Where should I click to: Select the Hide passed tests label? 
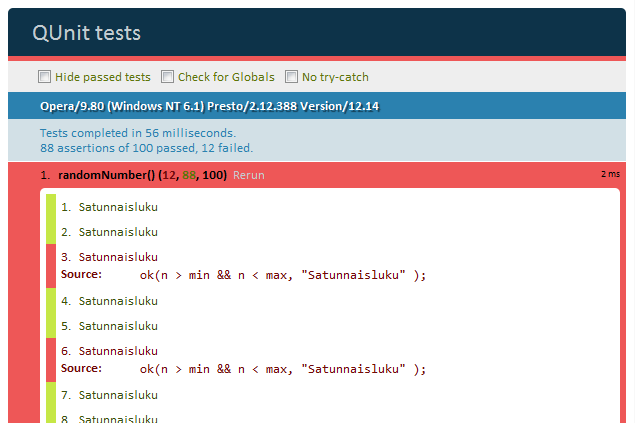[103, 77]
